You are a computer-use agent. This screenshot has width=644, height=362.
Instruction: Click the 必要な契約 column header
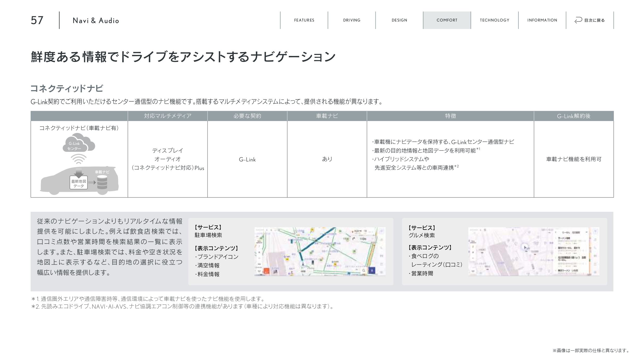pos(247,116)
